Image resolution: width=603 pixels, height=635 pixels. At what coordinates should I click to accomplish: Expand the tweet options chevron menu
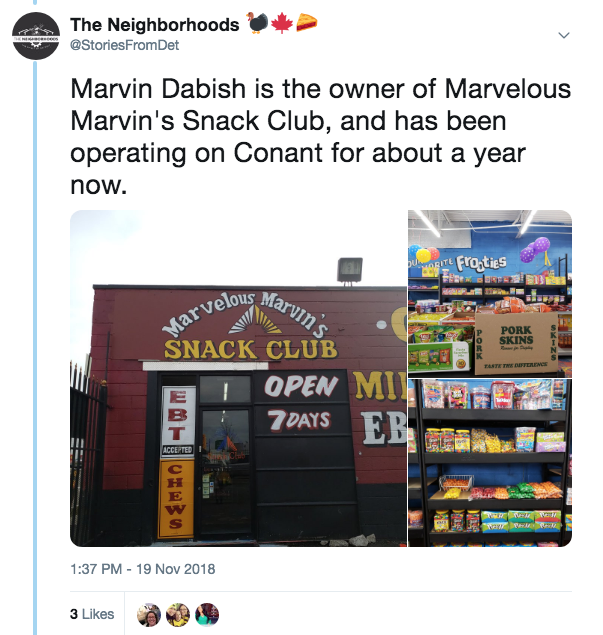tap(564, 35)
